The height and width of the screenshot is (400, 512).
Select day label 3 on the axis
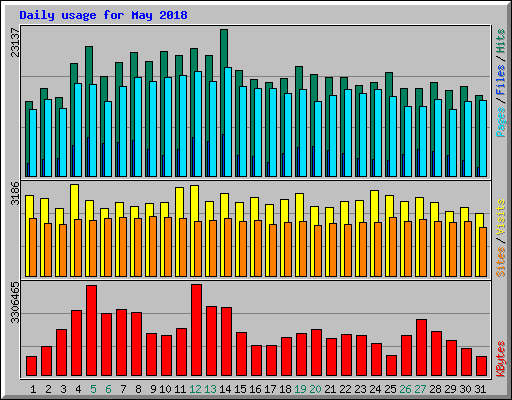pos(63,389)
